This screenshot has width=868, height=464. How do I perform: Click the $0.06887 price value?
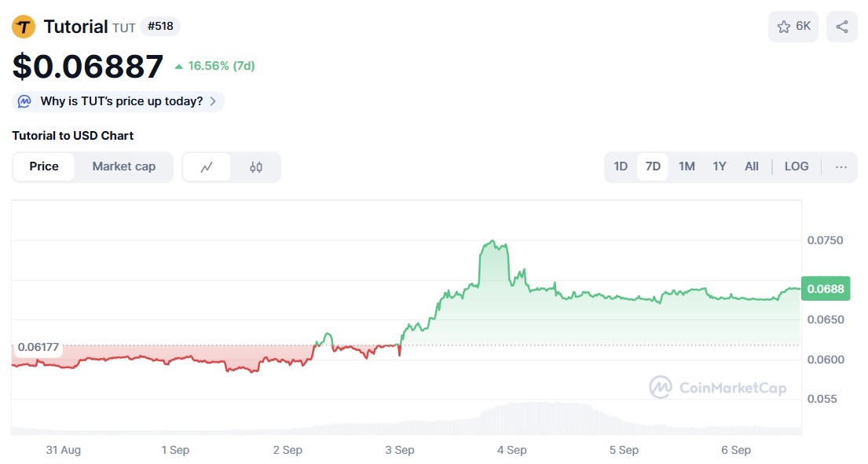pyautogui.click(x=88, y=67)
